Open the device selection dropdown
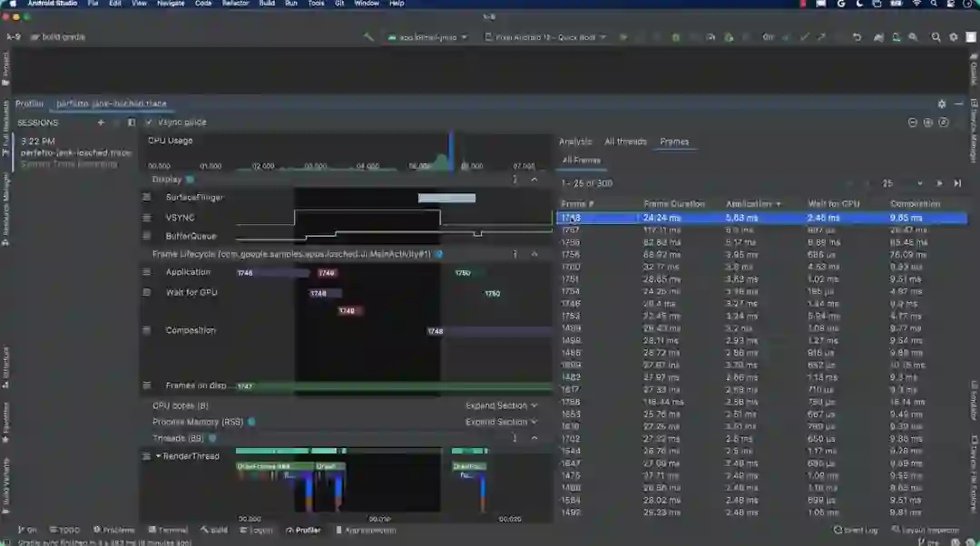The image size is (980, 546). pyautogui.click(x=544, y=37)
